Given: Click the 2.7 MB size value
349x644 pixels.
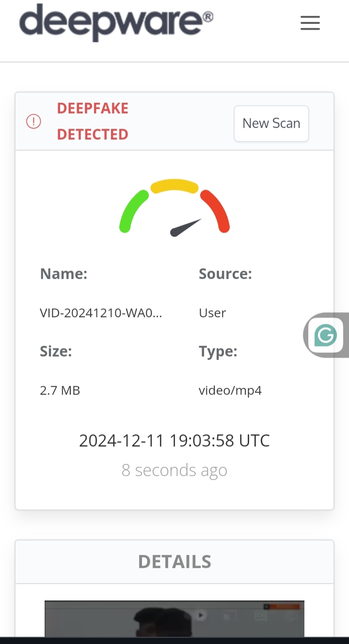Looking at the screenshot, I should (60, 390).
